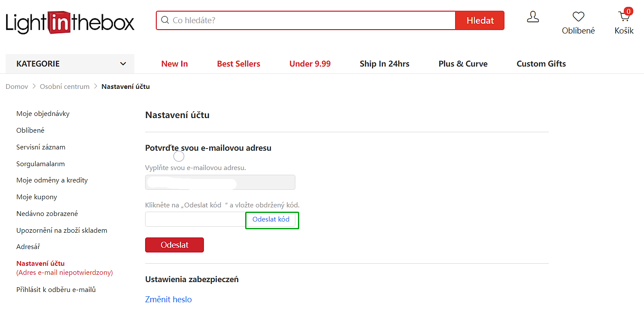644x313 pixels.
Task: Open the Košík shopping cart icon
Action: tap(624, 17)
